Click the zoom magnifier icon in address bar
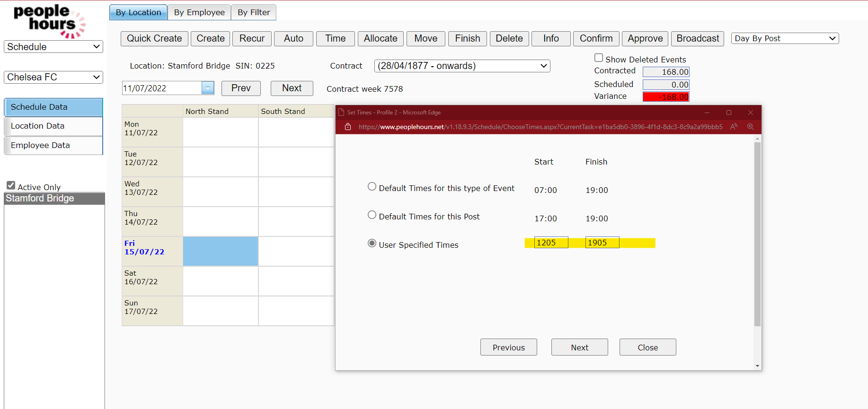Image resolution: width=868 pixels, height=409 pixels. [750, 127]
